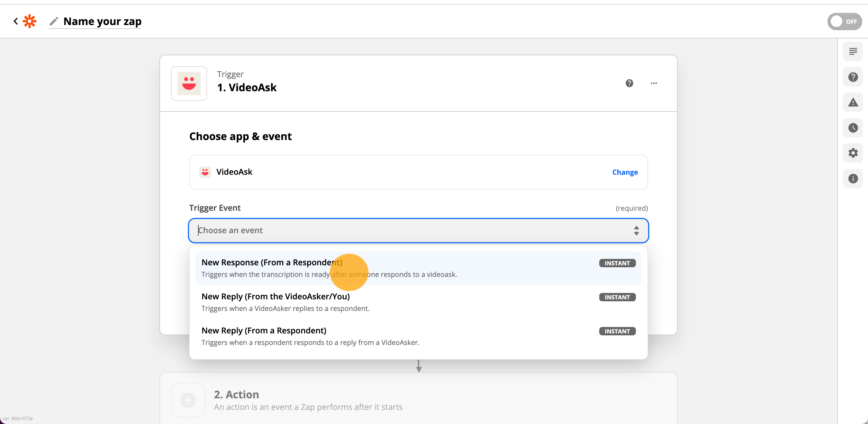Open the VideoAsk trigger app icon
Image resolution: width=868 pixels, height=424 pixels.
pyautogui.click(x=189, y=84)
